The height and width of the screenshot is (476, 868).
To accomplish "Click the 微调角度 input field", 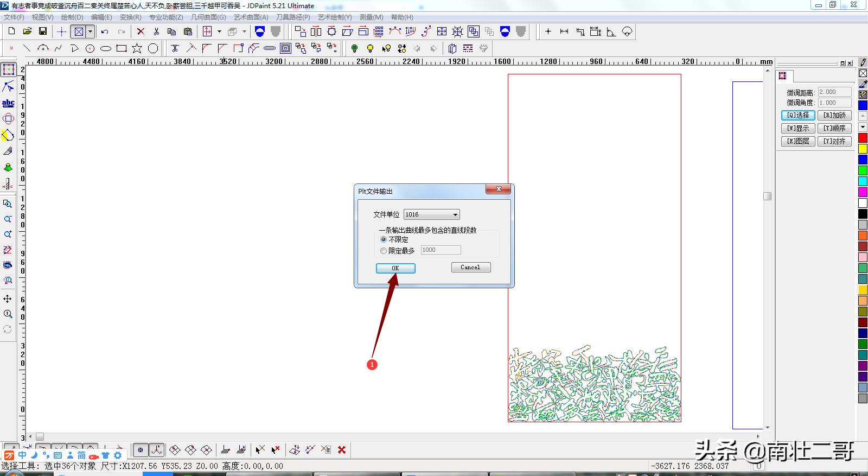I will point(835,103).
